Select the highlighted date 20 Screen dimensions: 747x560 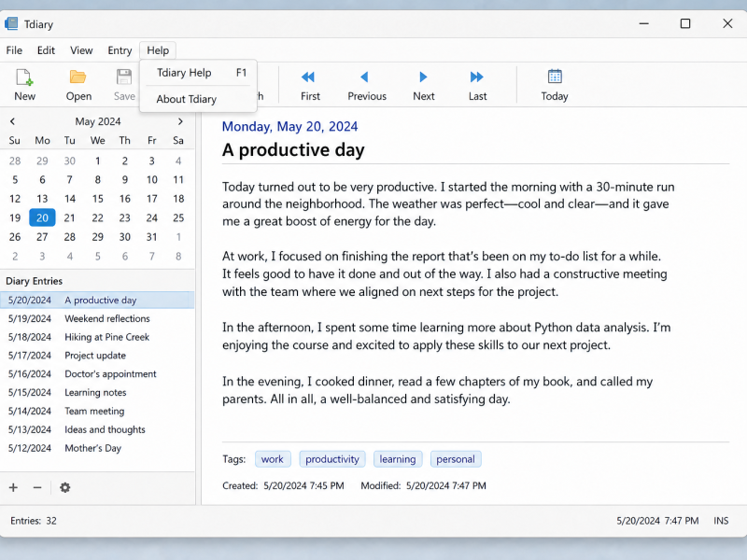pos(42,218)
